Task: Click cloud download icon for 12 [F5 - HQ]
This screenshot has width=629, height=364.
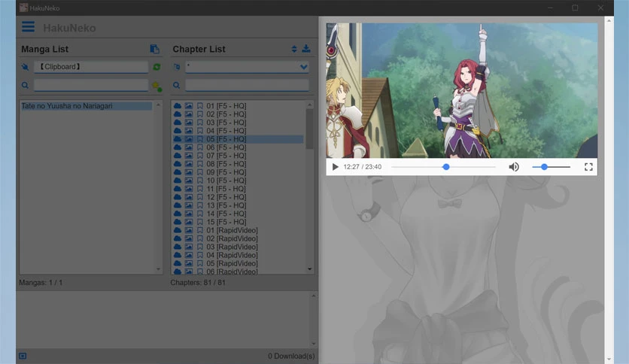Action: tap(178, 197)
